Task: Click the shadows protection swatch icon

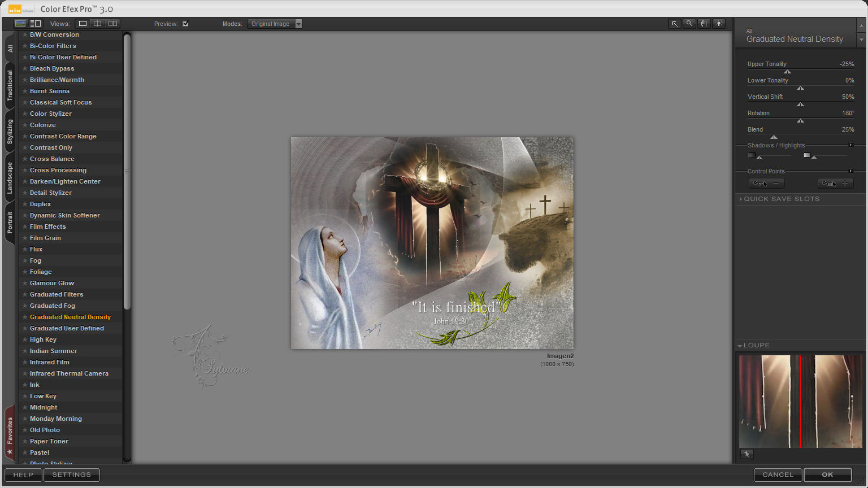Action: 752,155
